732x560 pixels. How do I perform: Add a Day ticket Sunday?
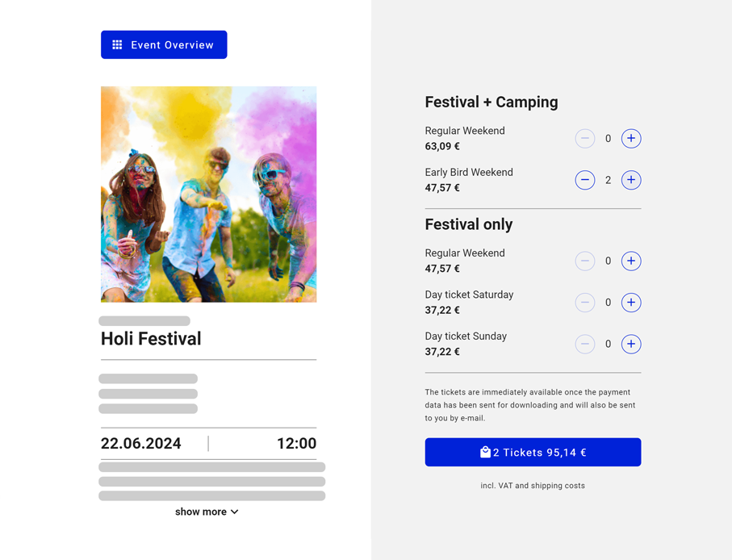pos(631,345)
